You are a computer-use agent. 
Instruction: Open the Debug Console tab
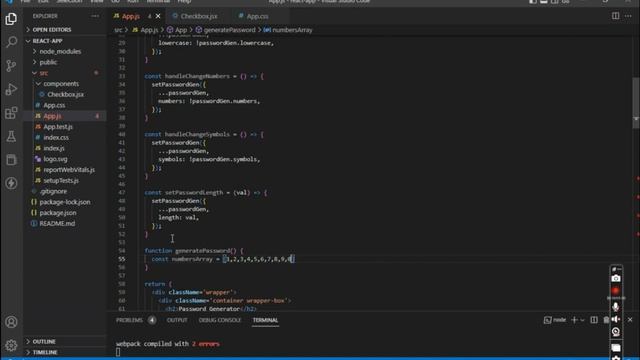click(220, 320)
